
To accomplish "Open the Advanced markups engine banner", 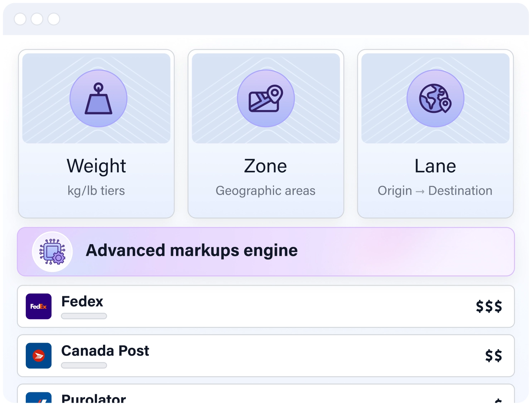I will tap(266, 252).
